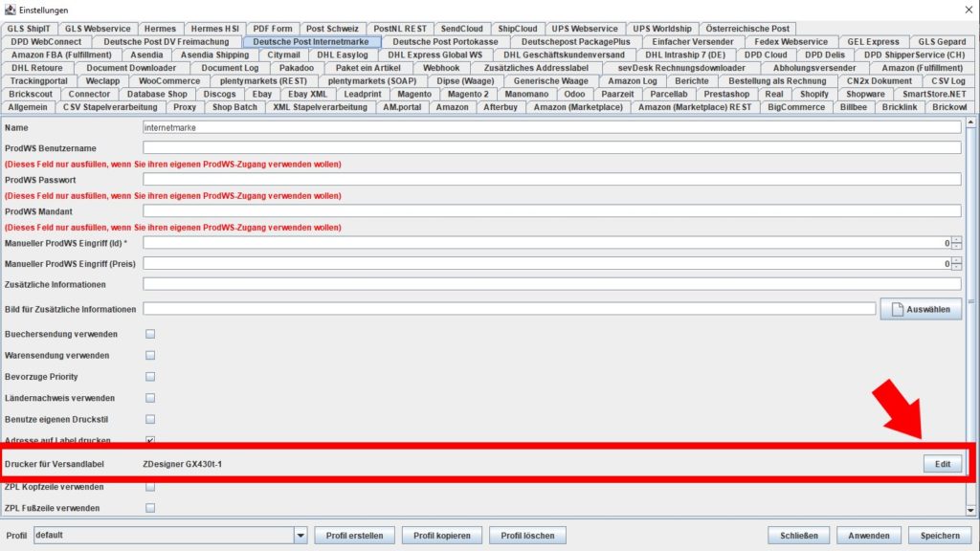Open Berichte tab
Viewport: 980px width, 551px height.
(x=692, y=81)
